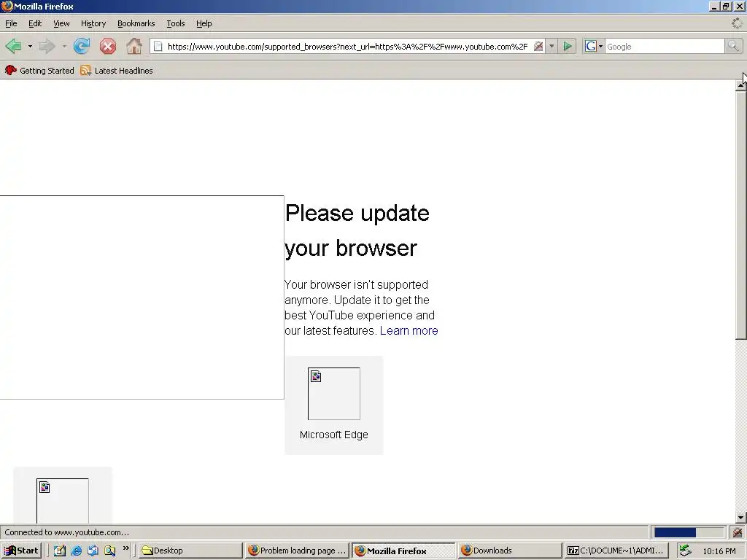Open the Edit menu
Image resolution: width=747 pixels, height=560 pixels.
tap(35, 23)
